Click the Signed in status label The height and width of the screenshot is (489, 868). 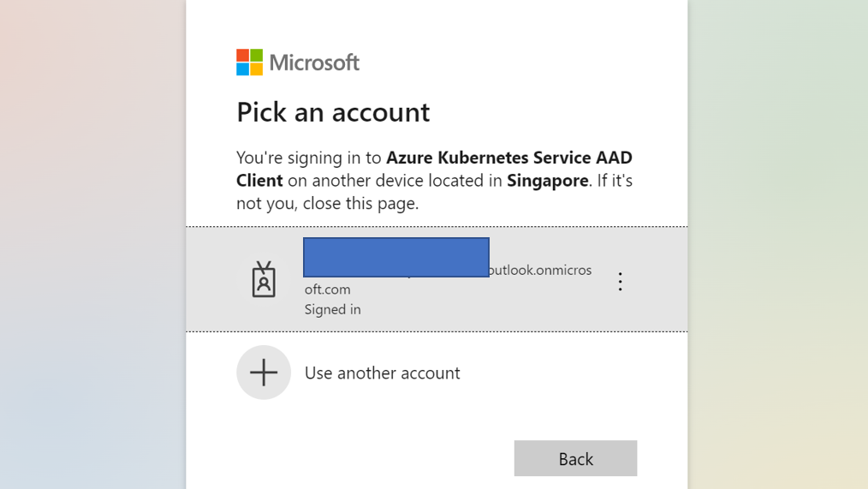click(333, 309)
